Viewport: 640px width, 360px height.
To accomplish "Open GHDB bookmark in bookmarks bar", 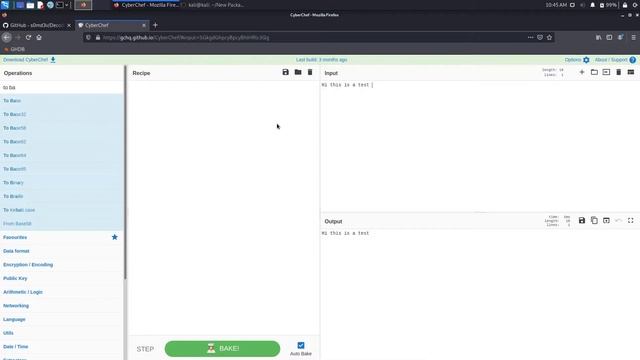I will pos(14,49).
